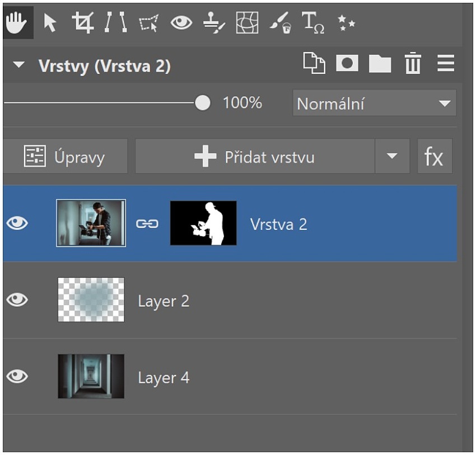Select the Layer 2 name
The image size is (476, 455).
tap(164, 301)
